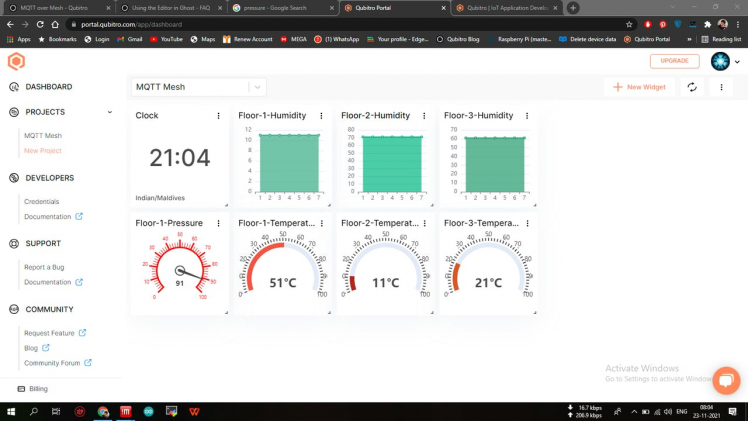Open Arduino IDE from taskbar

[148, 411]
